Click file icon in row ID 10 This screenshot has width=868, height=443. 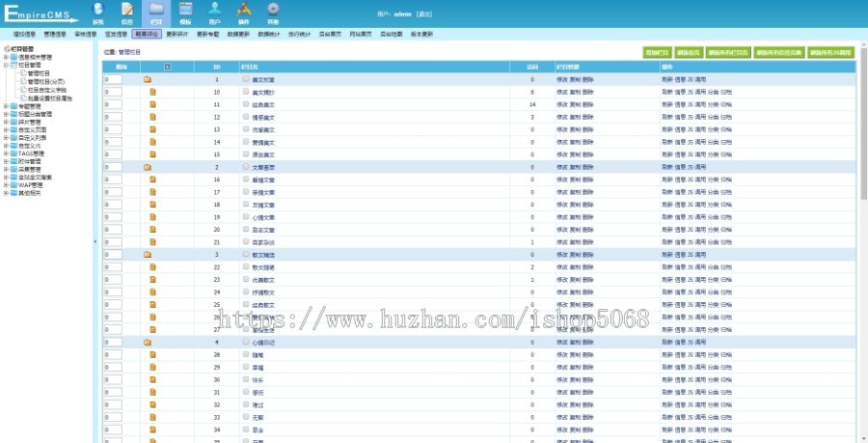tap(152, 92)
